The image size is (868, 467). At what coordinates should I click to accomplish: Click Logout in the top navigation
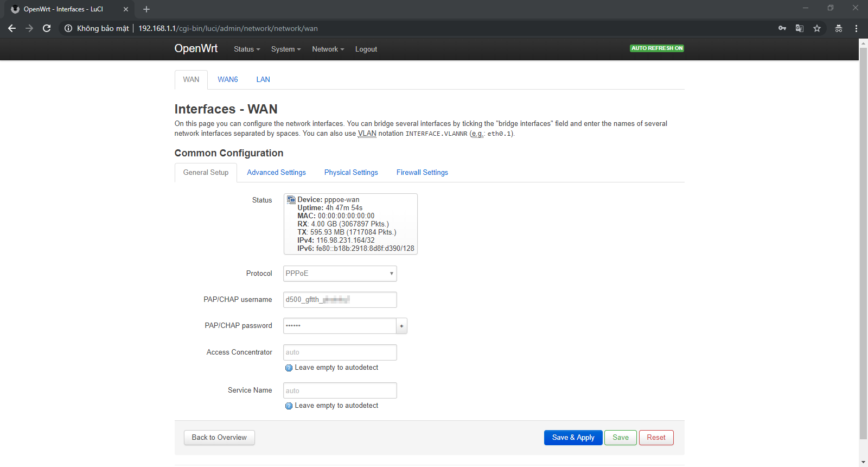pos(366,49)
